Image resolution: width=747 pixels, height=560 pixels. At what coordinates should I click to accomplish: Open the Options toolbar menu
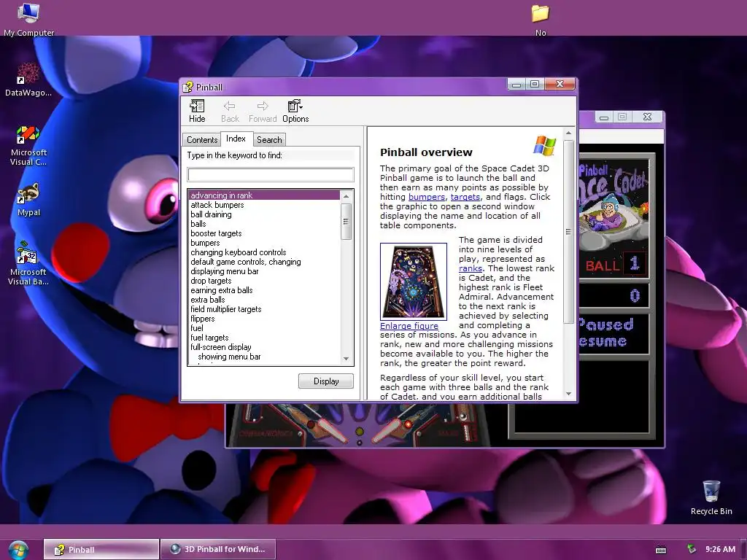coord(295,111)
